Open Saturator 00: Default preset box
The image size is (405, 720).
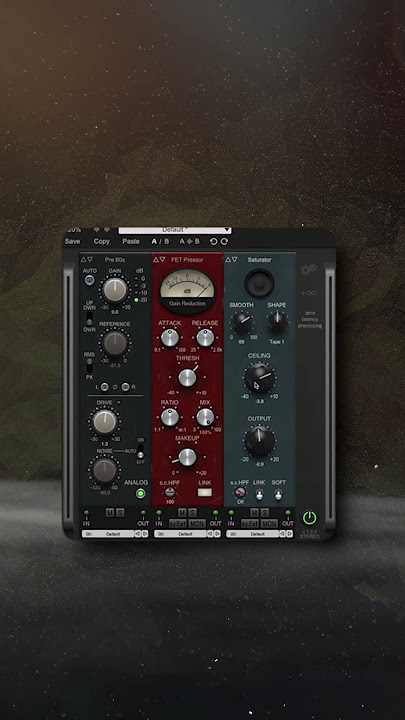point(253,534)
